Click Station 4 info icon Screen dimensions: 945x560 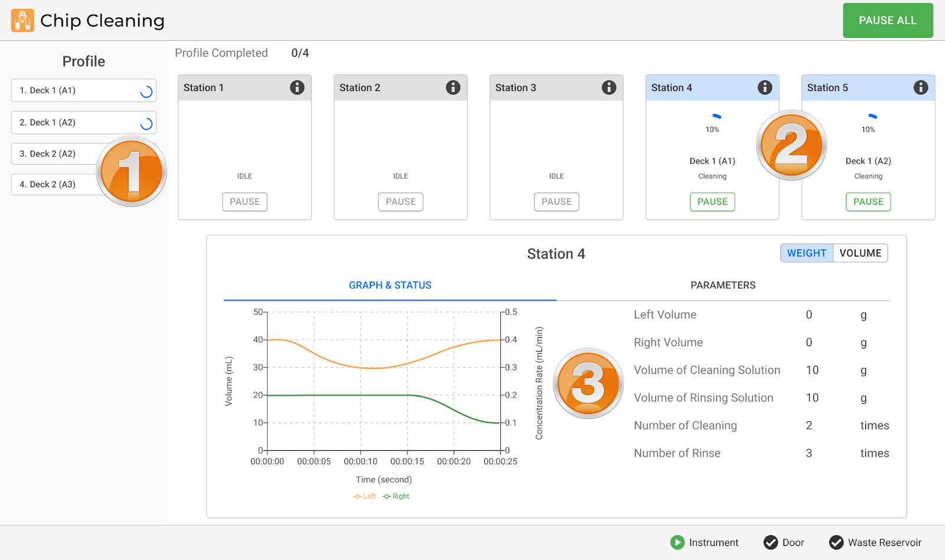click(x=765, y=87)
